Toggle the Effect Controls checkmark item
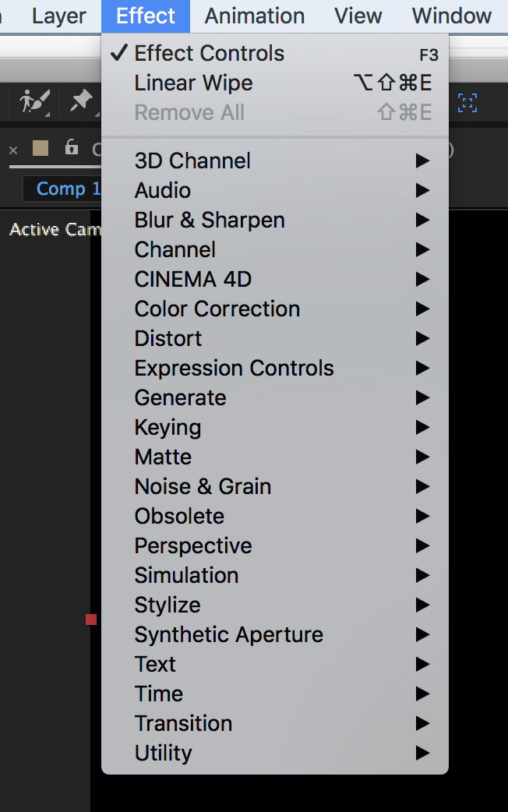The image size is (508, 812). coord(209,54)
